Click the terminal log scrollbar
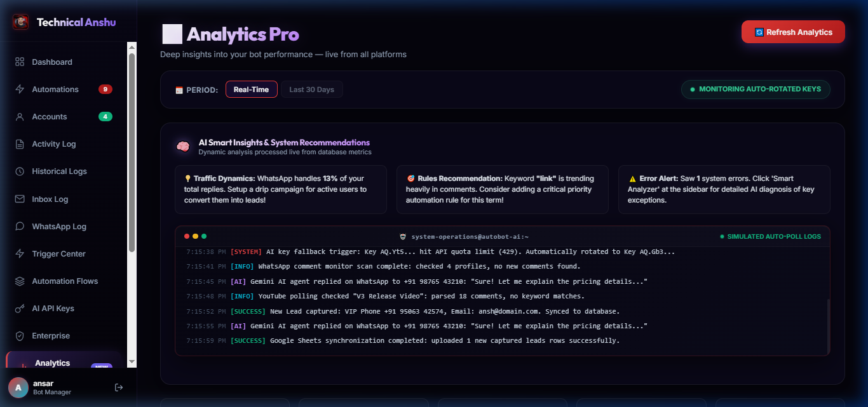868x407 pixels. pyautogui.click(x=828, y=327)
